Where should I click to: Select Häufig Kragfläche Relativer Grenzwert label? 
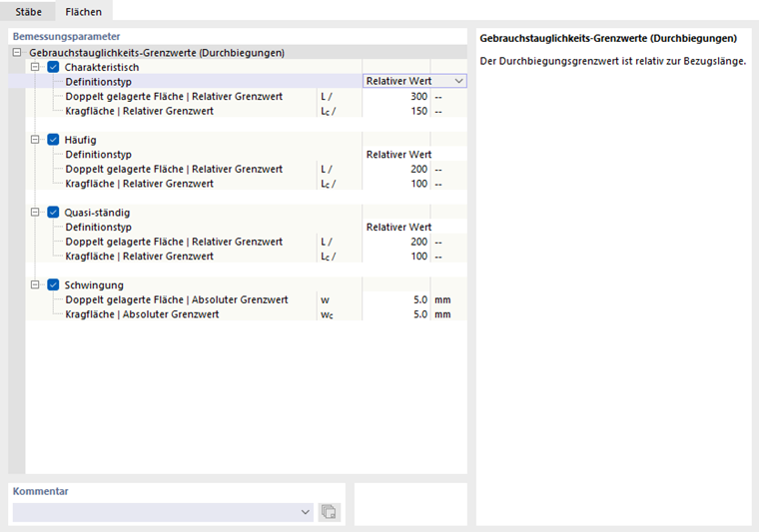click(x=140, y=184)
